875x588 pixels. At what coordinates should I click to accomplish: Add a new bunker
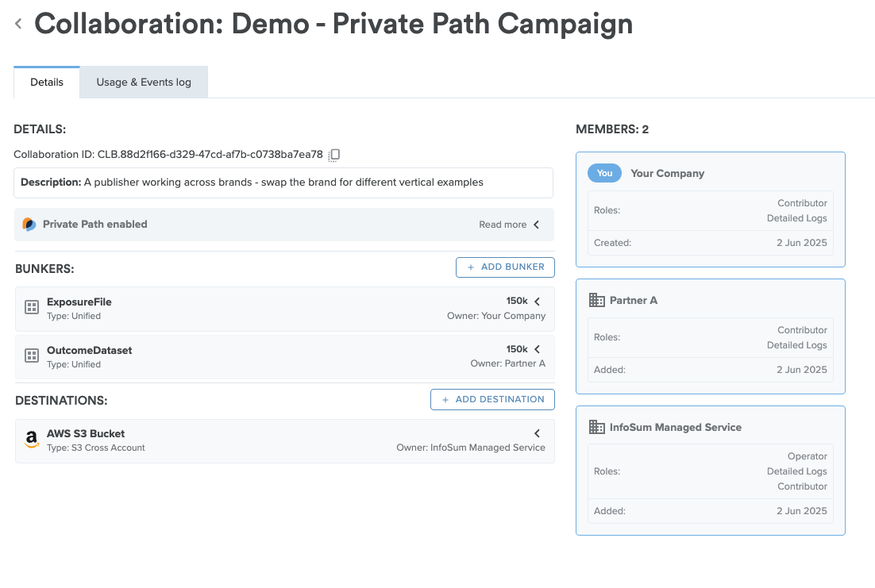click(x=505, y=267)
